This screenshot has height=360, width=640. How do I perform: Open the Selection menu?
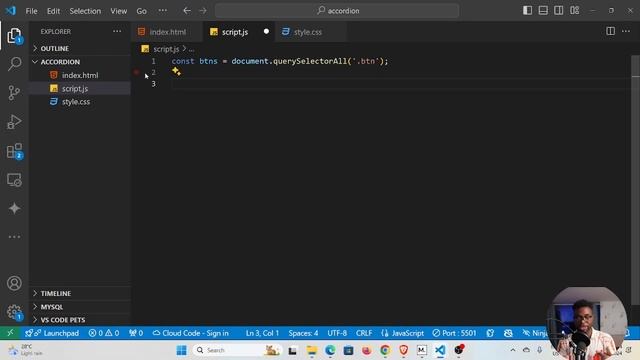click(85, 11)
